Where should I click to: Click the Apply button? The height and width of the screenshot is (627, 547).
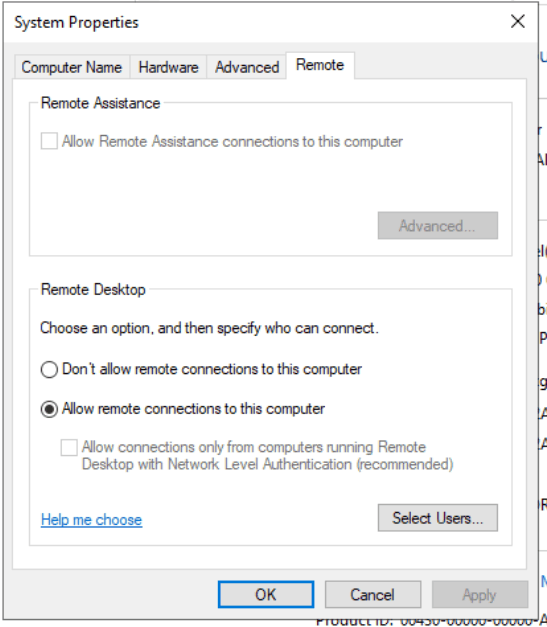pyautogui.click(x=480, y=595)
